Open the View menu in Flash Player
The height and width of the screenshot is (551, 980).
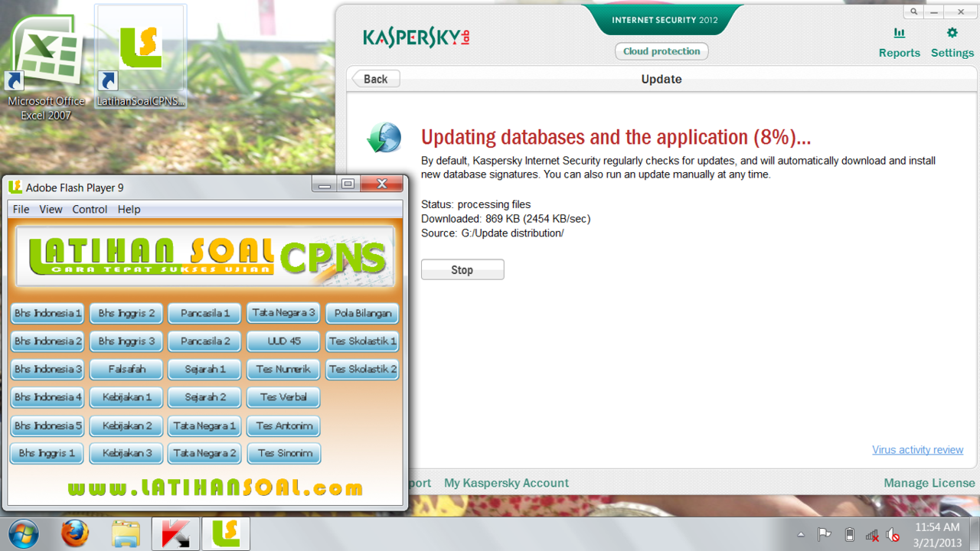coord(51,209)
